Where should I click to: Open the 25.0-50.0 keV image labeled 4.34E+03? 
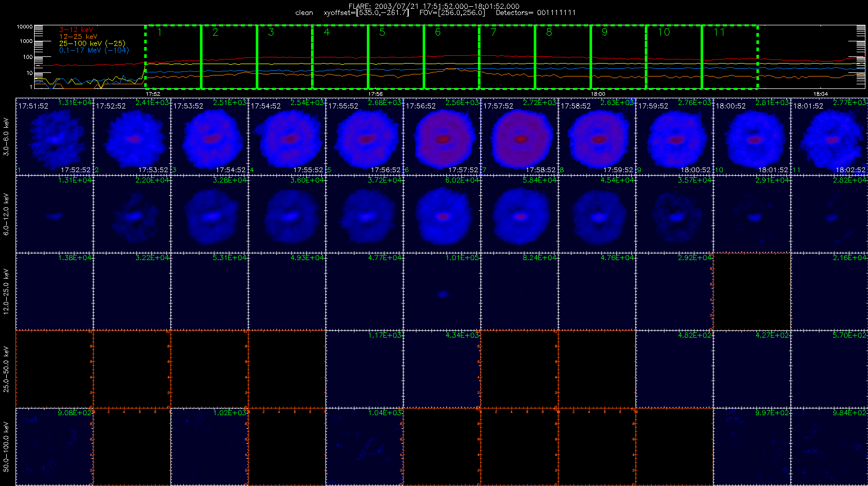coord(442,369)
